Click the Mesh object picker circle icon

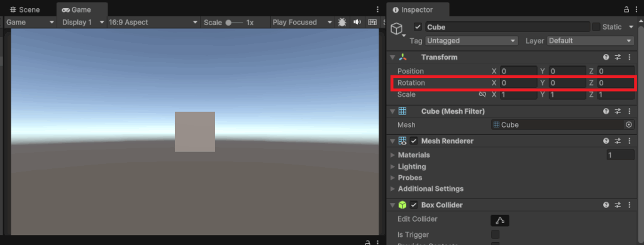pyautogui.click(x=629, y=125)
